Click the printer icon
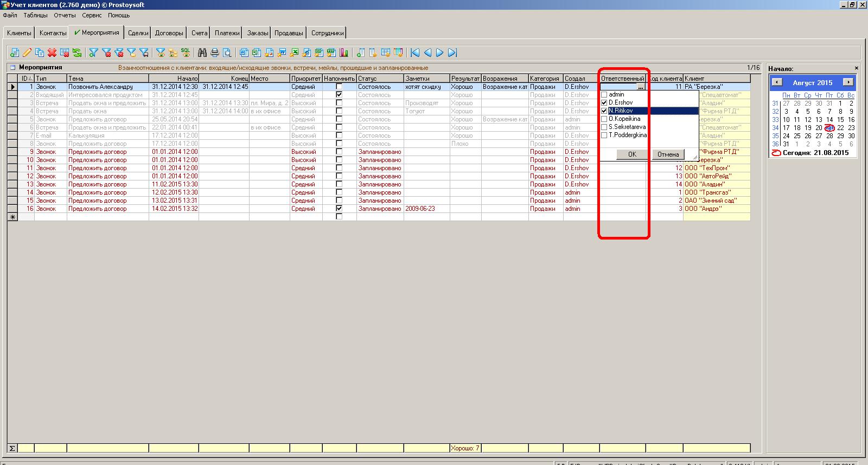This screenshot has height=465, width=868. coord(215,53)
